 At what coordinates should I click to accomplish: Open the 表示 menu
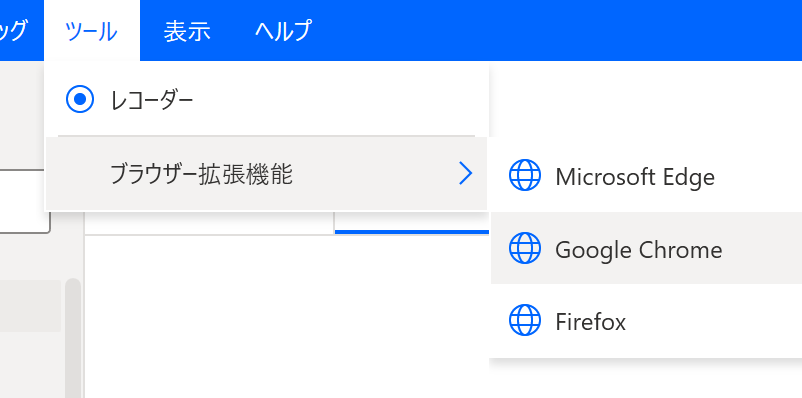pos(187,31)
